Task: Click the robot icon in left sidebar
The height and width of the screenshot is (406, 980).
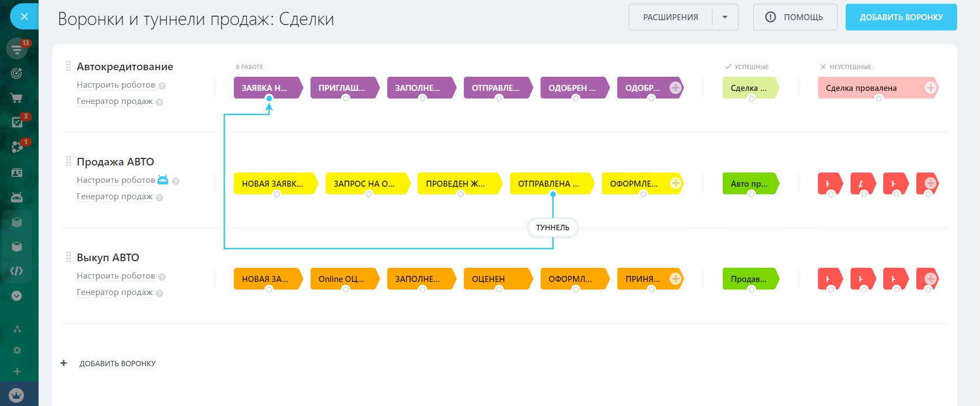Action: click(17, 197)
